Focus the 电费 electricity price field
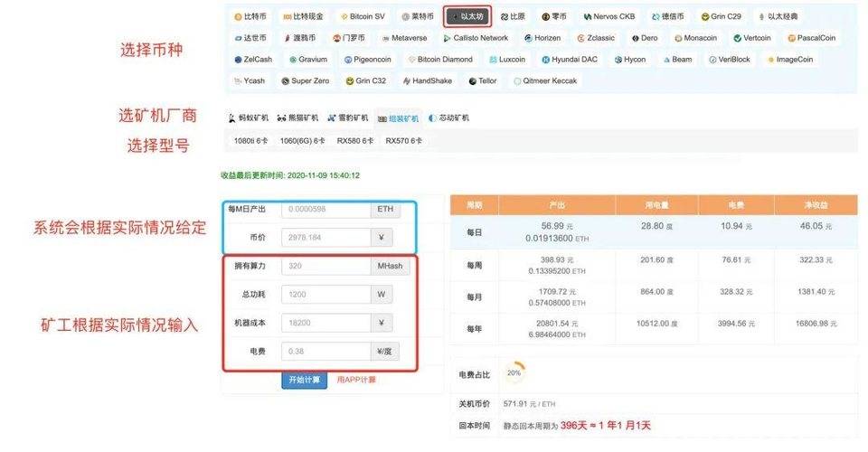Image resolution: width=868 pixels, height=452 pixels. (325, 351)
